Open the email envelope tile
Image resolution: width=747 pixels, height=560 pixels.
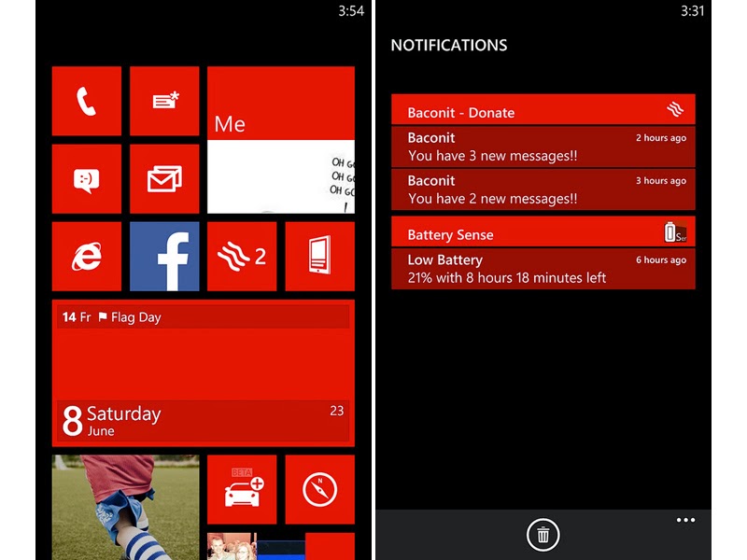click(x=164, y=178)
